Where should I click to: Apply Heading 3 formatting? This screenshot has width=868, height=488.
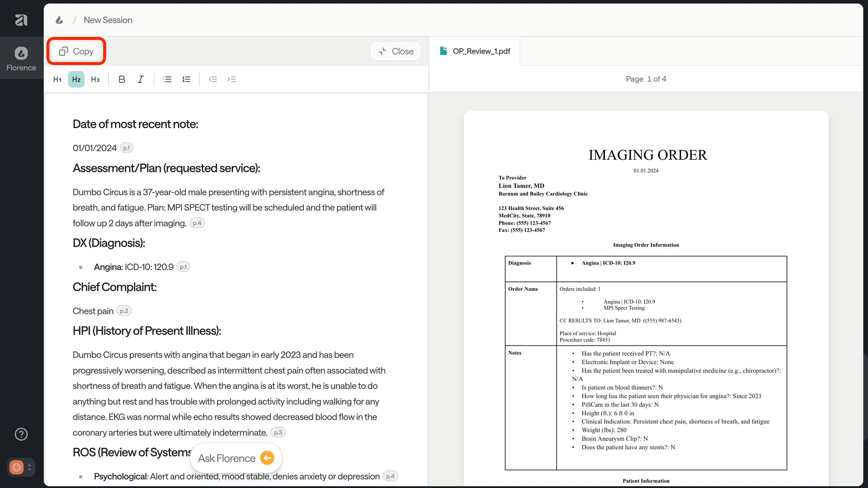[x=95, y=79]
